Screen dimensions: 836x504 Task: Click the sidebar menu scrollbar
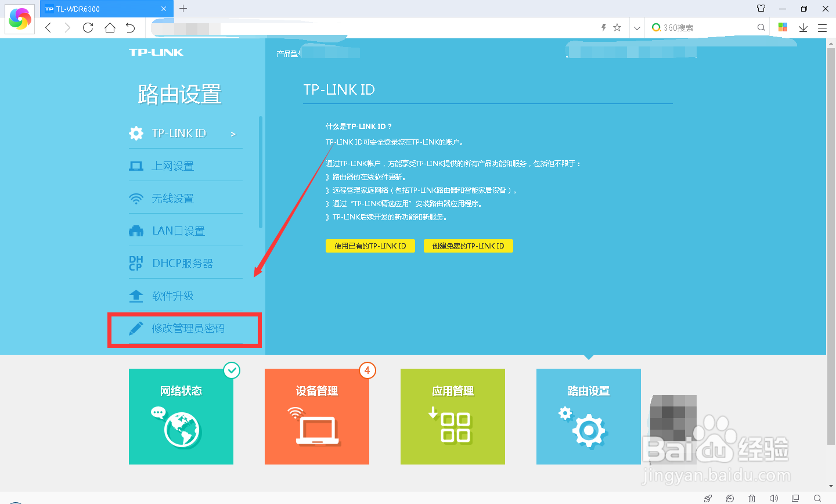point(261,172)
